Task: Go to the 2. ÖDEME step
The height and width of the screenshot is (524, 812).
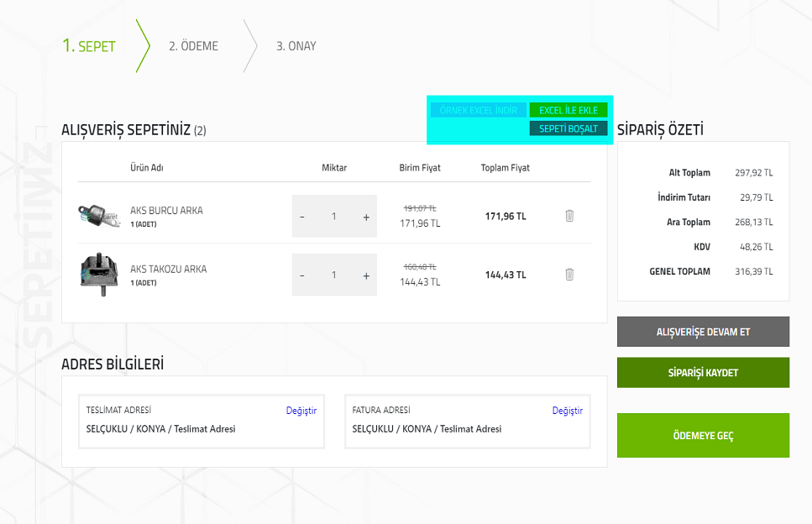Action: pos(193,46)
